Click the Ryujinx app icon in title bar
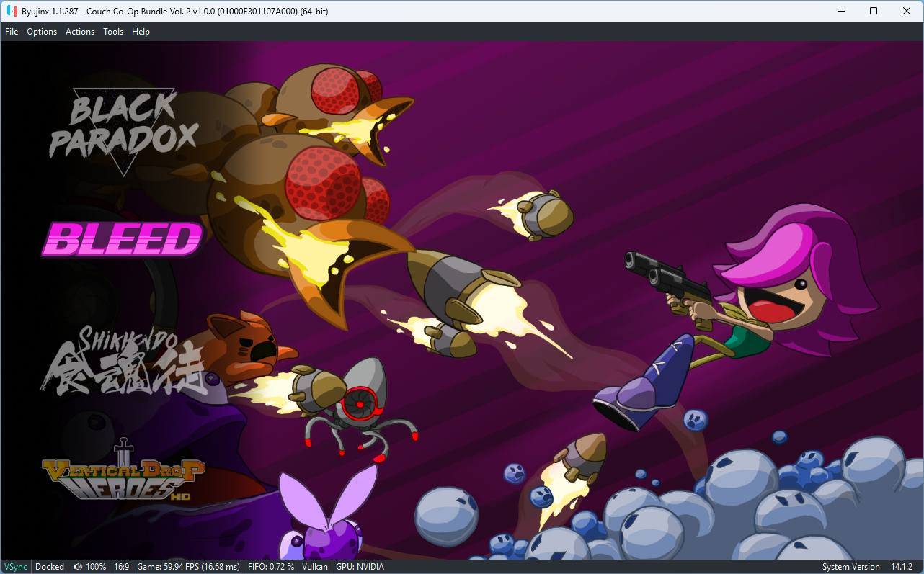Screen dimensions: 924x574 click(x=12, y=11)
